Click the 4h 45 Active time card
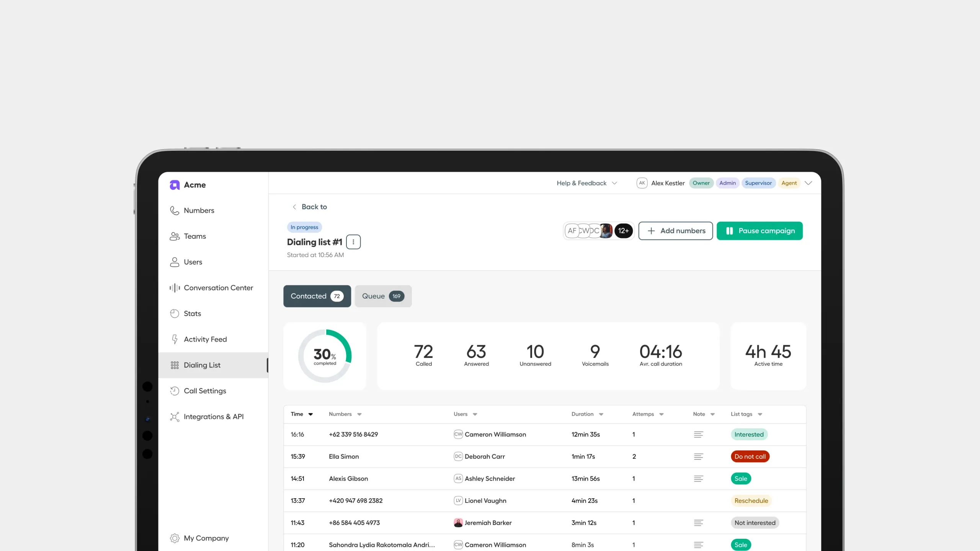Viewport: 980px width, 551px height. point(768,356)
